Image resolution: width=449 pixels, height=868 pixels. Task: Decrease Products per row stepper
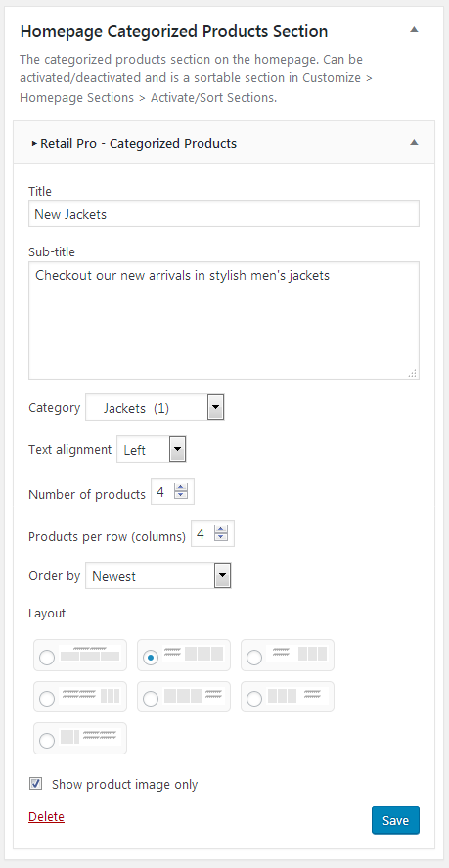[221, 537]
